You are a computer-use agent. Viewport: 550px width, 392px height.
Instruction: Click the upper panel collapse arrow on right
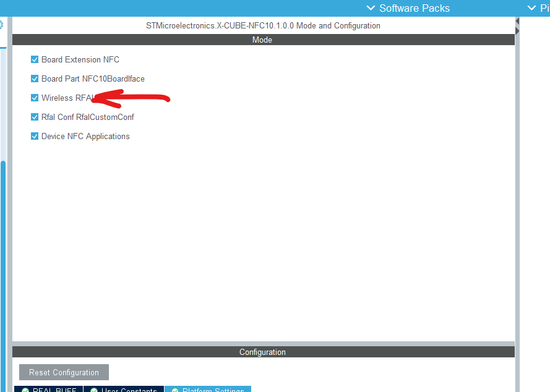click(517, 22)
